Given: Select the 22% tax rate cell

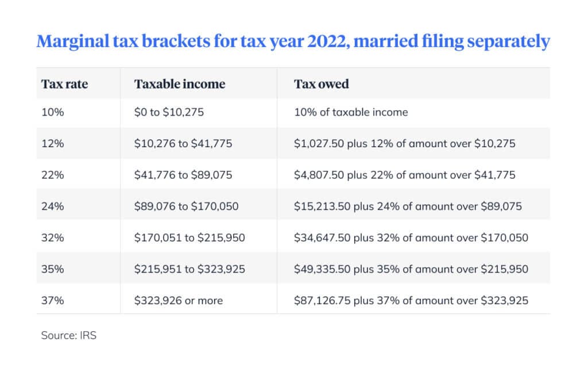Looking at the screenshot, I should [x=53, y=175].
